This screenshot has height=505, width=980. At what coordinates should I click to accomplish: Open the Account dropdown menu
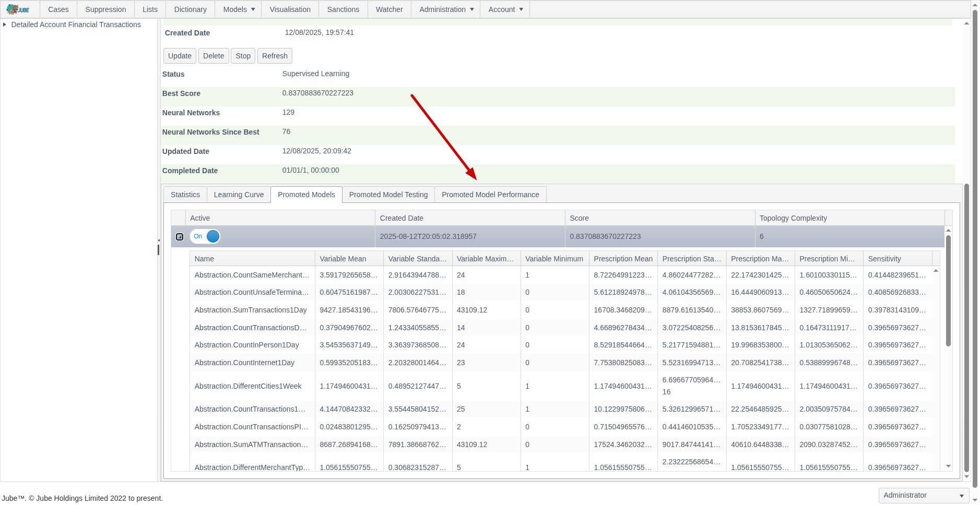point(505,9)
